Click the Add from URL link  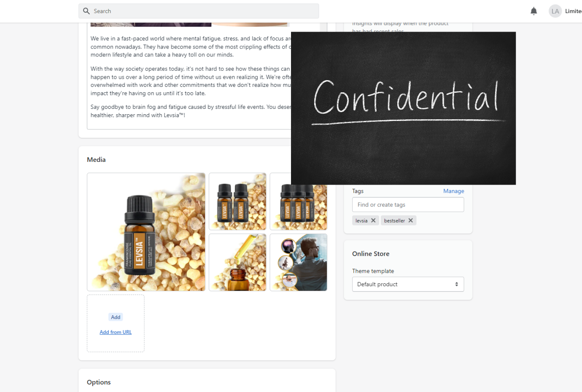point(116,332)
